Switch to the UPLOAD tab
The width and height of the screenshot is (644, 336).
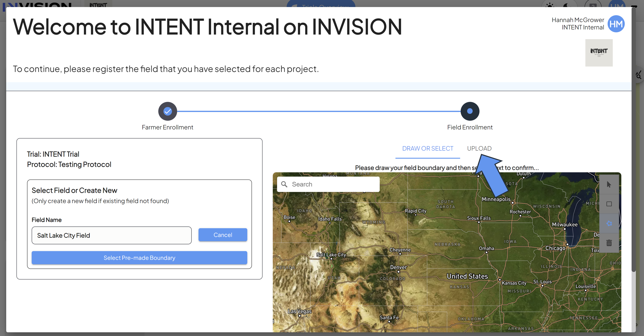(479, 148)
